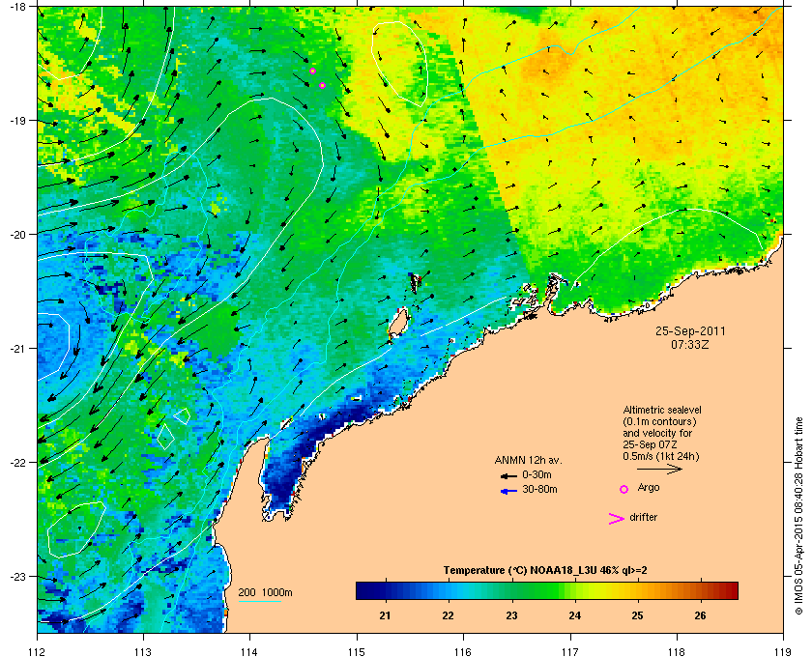Click the latitude axis label -20
812x657 pixels.
coord(17,235)
